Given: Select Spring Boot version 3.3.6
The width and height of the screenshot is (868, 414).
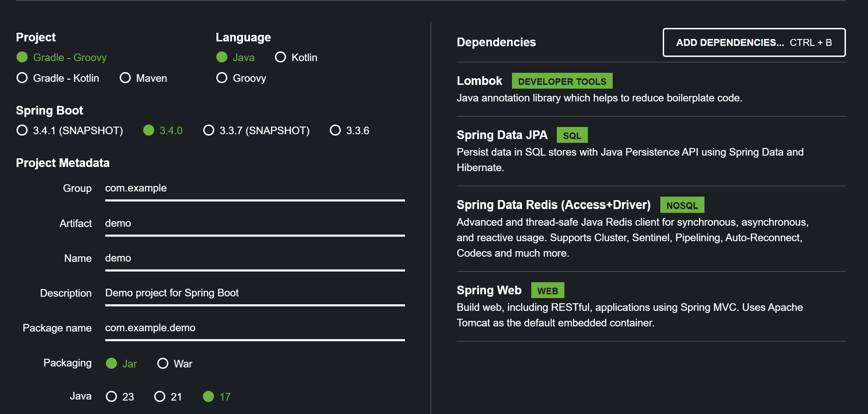Looking at the screenshot, I should click(x=335, y=130).
